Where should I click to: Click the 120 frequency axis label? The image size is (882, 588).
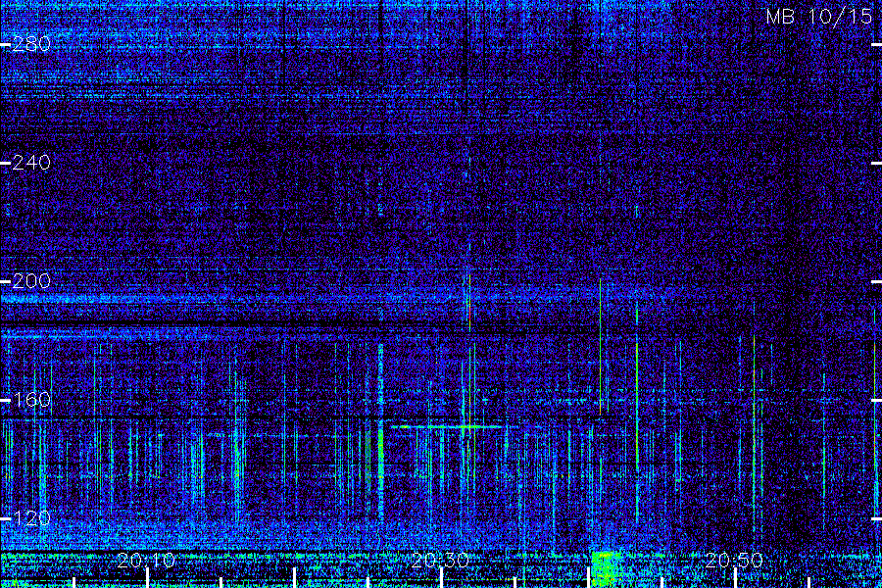pos(31,517)
